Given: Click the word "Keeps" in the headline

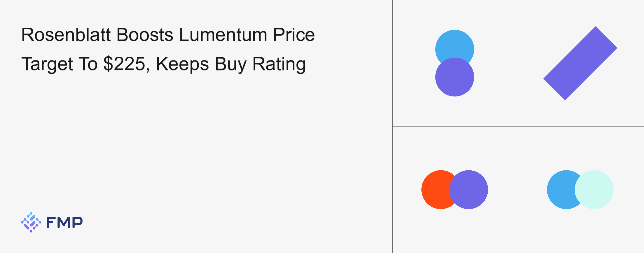Looking at the screenshot, I should 182,64.
